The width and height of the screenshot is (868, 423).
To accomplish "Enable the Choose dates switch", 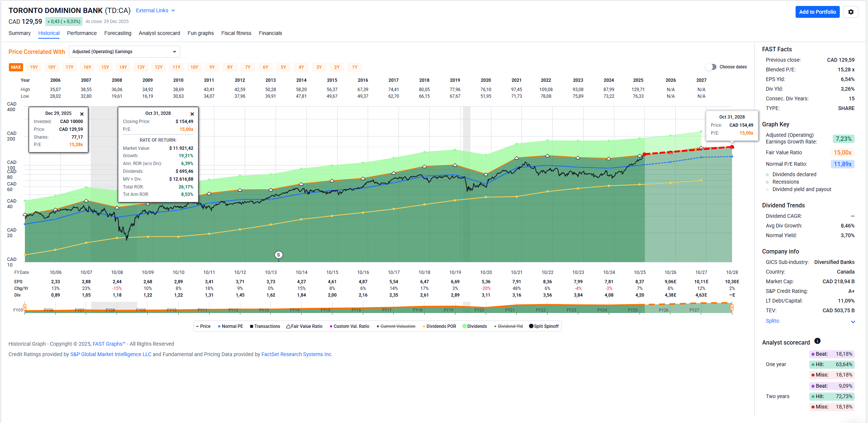I will 711,67.
